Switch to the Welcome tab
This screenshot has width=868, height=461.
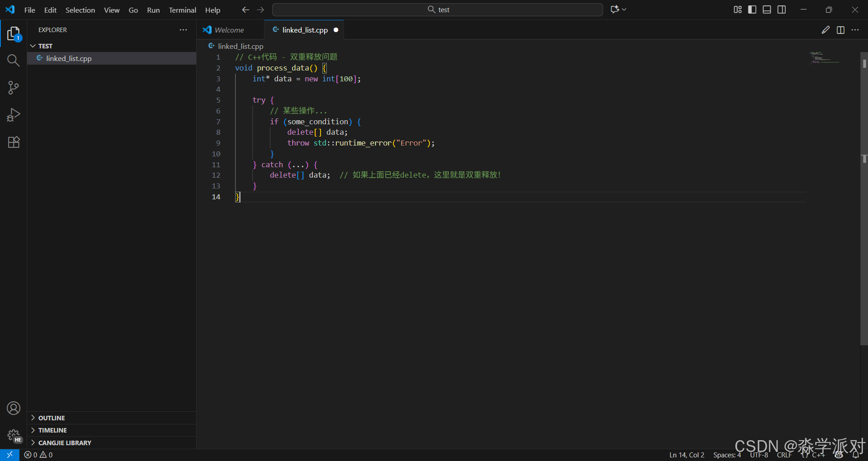(x=230, y=30)
